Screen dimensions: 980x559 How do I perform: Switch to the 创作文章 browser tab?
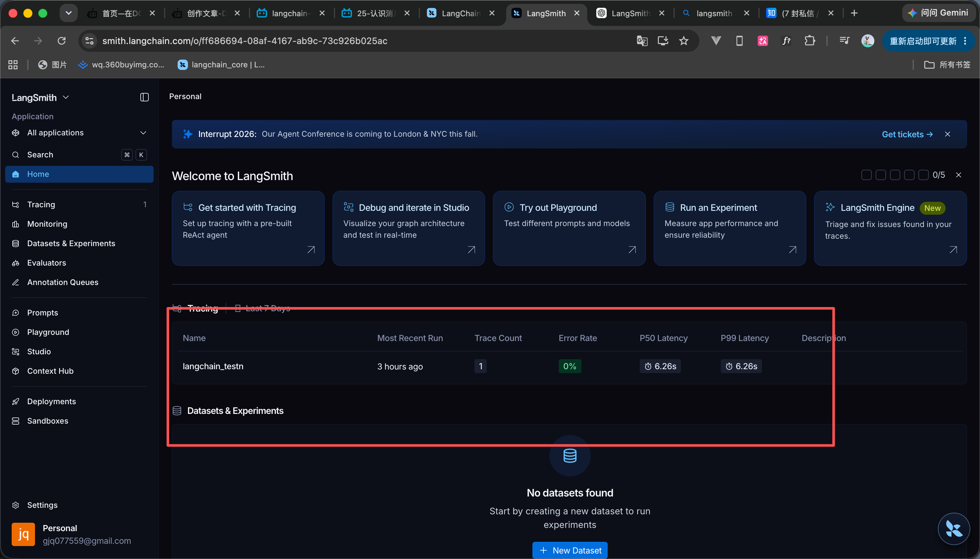(206, 13)
